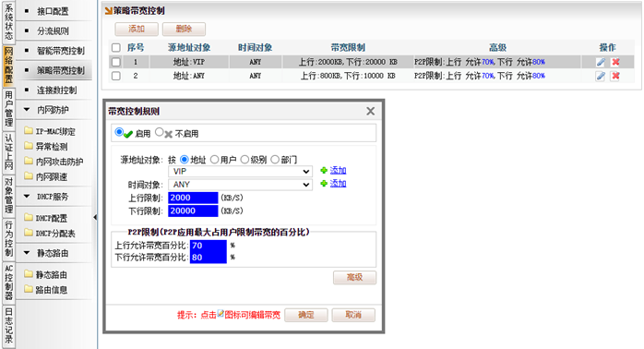Edit rule 1 with the pencil icon

[x=601, y=62]
